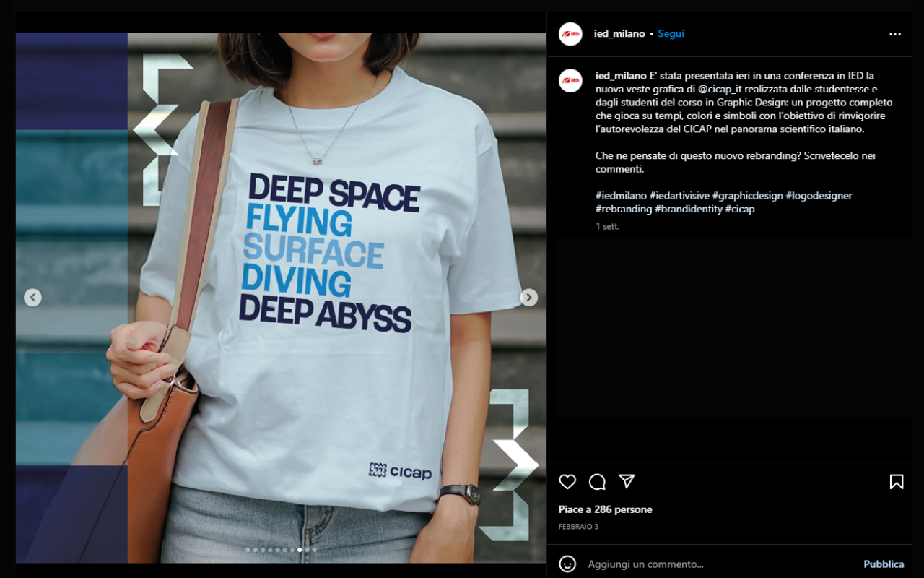Click the ied_milano username in the caption
The height and width of the screenshot is (578, 924).
tap(621, 76)
